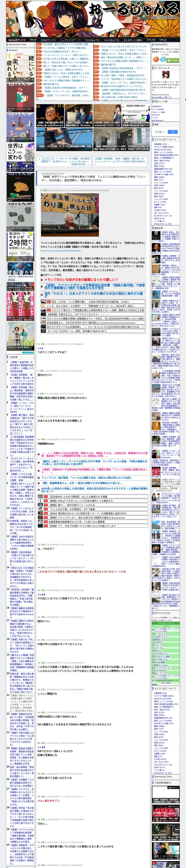Open the 小泉農相 コメ輸入 featured thumbnail

tap(79, 116)
